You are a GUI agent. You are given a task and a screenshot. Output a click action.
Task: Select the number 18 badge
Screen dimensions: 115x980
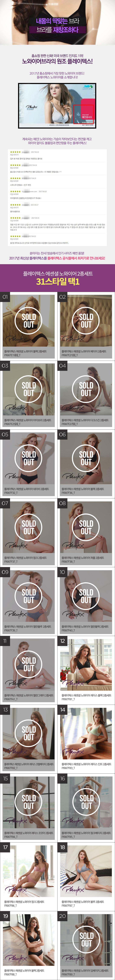point(63,847)
